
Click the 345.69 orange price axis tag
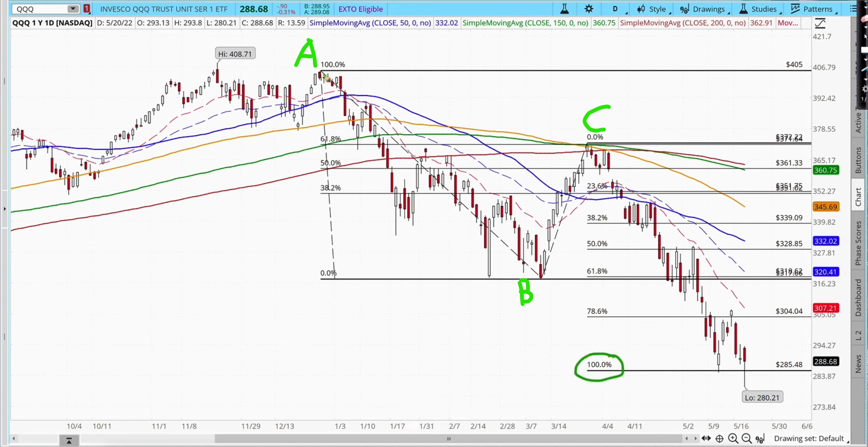coord(825,207)
